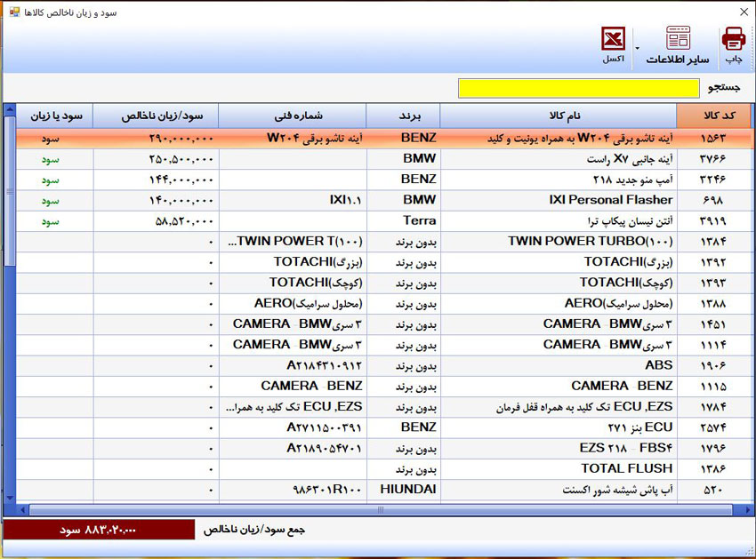Select TOTAL FLUSH product name
Viewport: 756px width, 559px height.
pos(627,468)
